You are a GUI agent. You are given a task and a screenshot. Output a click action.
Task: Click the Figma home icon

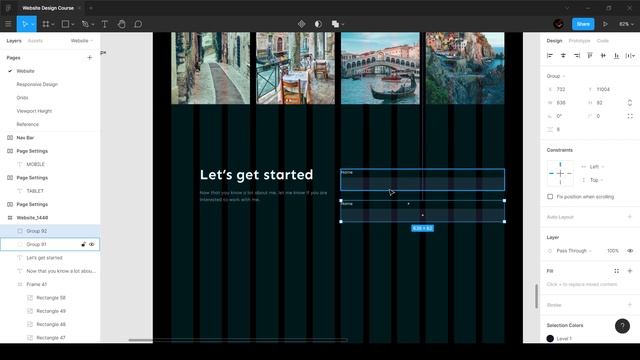tap(8, 8)
